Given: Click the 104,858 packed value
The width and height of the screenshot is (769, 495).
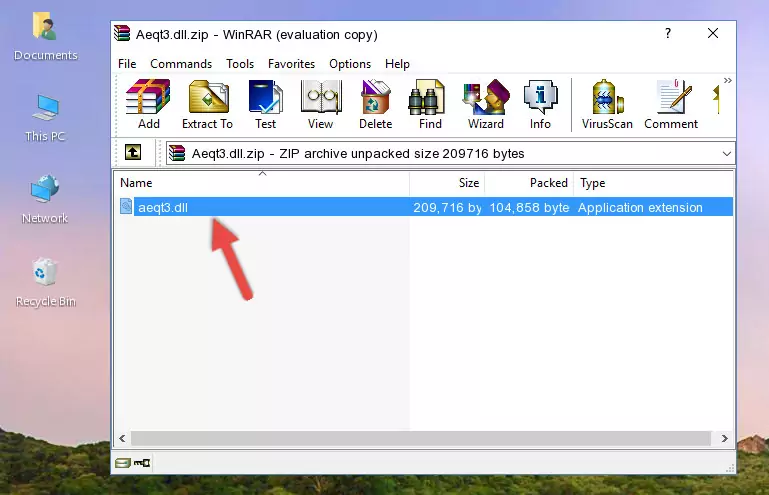Looking at the screenshot, I should click(x=529, y=208).
